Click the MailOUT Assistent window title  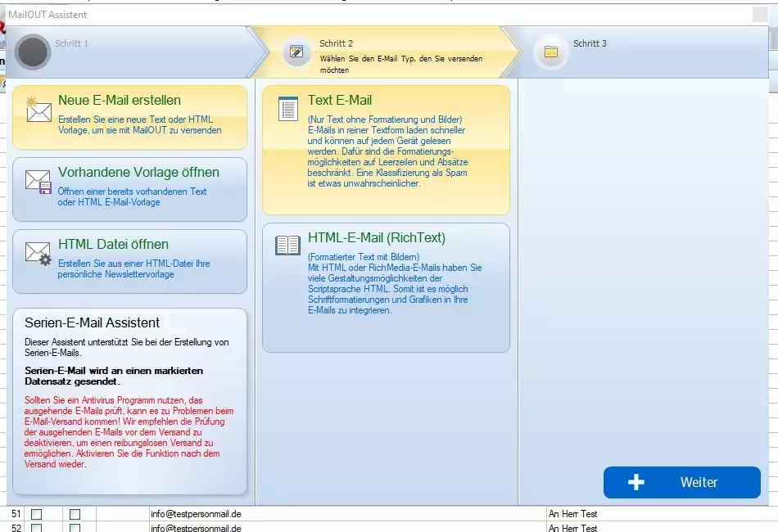point(47,15)
